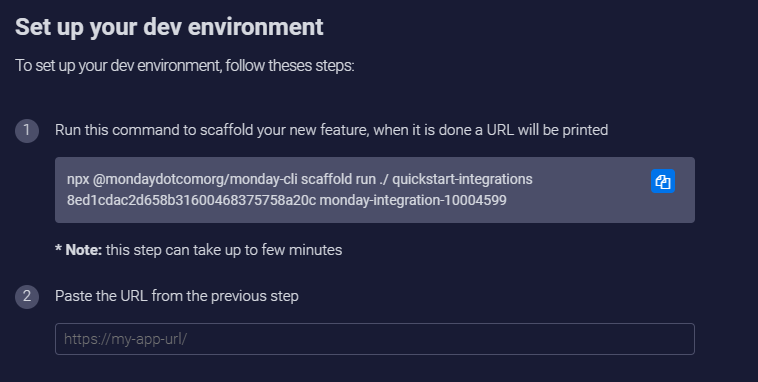Click the word 'environment' in heading
Screen dimensions: 758x382
(x=255, y=27)
